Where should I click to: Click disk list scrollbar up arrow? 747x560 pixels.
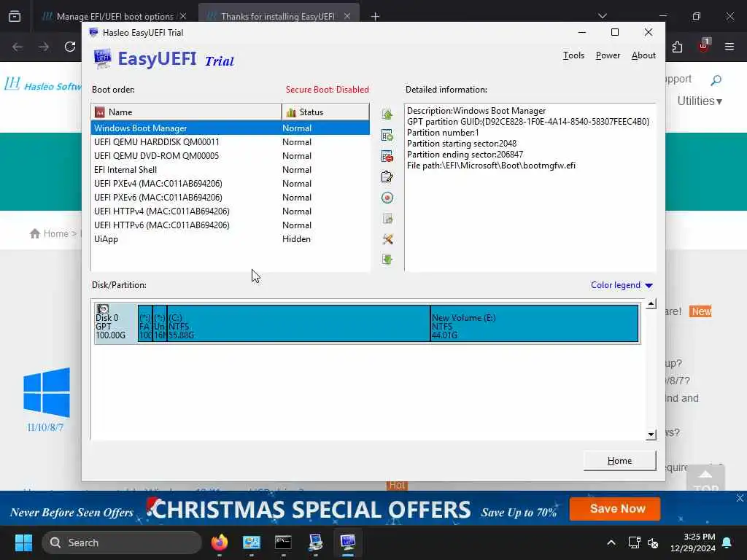tap(651, 304)
